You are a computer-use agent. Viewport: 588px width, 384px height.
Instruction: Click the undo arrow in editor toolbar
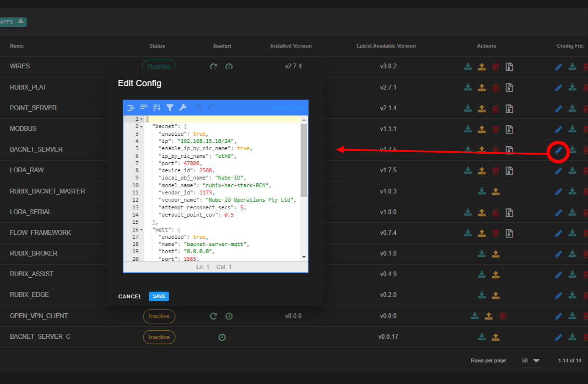tap(199, 107)
